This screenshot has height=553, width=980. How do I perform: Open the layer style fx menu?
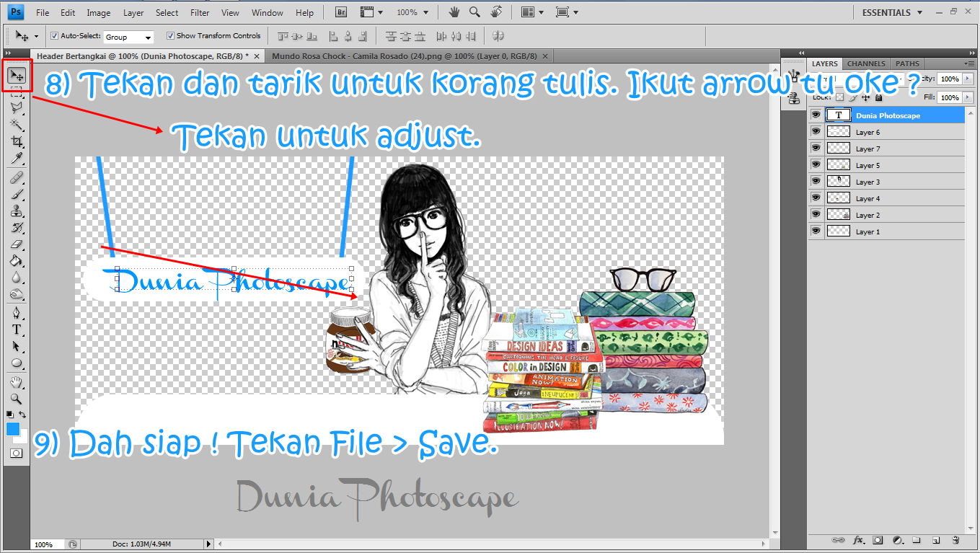pyautogui.click(x=858, y=539)
